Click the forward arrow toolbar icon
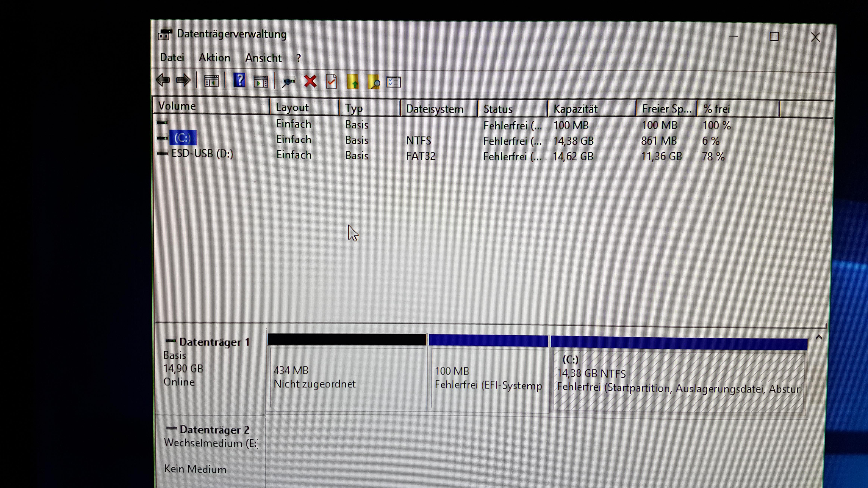 (183, 81)
